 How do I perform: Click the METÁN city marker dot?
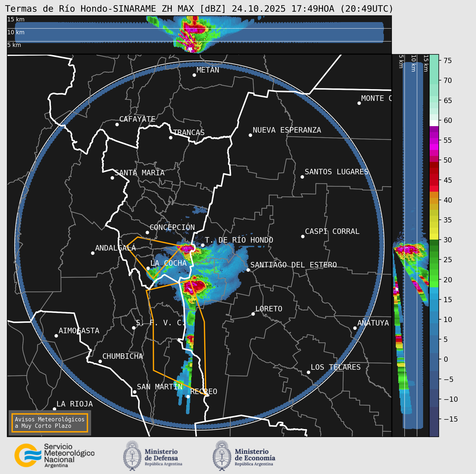194,75
